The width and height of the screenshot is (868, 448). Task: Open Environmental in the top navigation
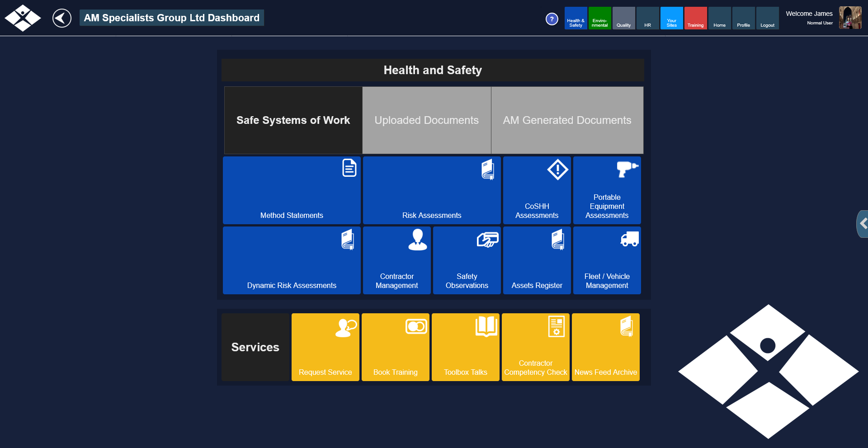(600, 18)
